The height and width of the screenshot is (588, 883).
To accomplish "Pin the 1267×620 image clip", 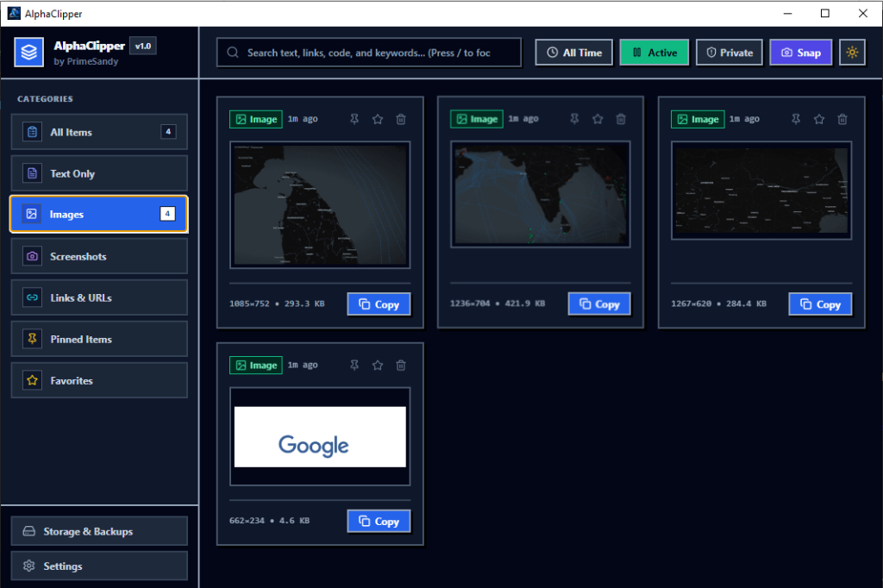I will [x=796, y=119].
